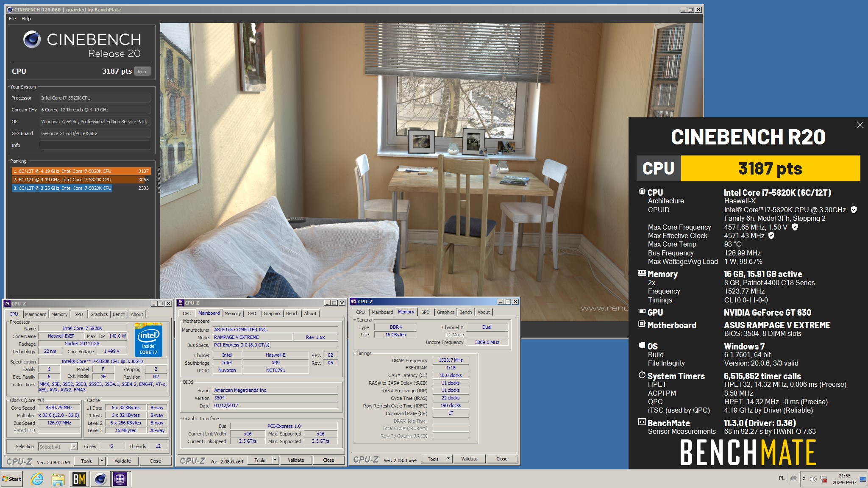Select ranking entry with 3055 score
868x488 pixels.
pyautogui.click(x=81, y=180)
